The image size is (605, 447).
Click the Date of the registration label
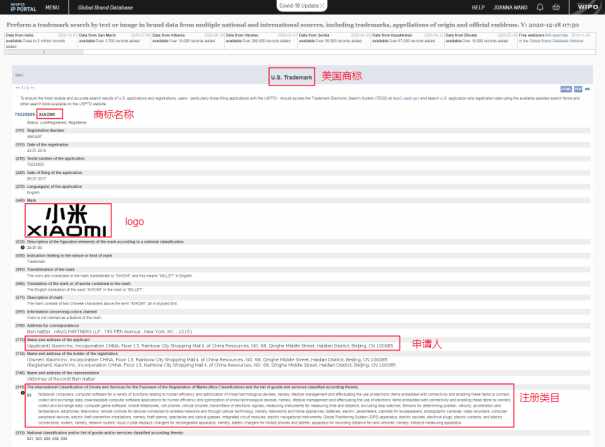(x=47, y=145)
